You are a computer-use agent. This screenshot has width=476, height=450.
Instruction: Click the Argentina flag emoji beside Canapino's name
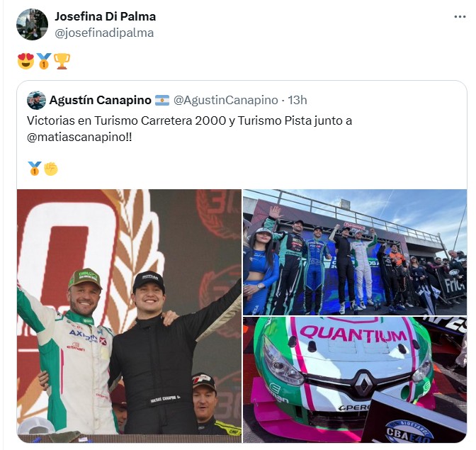[x=162, y=100]
